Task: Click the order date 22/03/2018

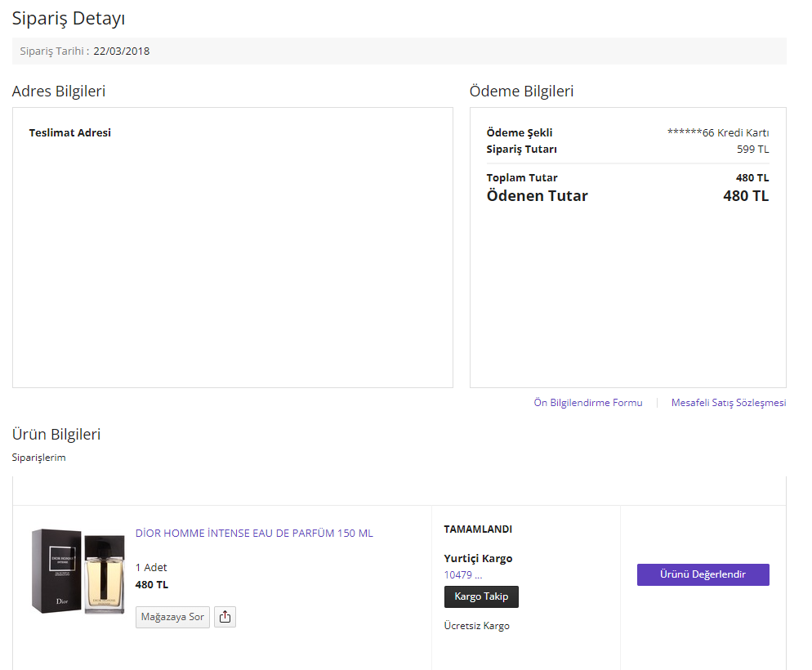Action: [x=121, y=51]
